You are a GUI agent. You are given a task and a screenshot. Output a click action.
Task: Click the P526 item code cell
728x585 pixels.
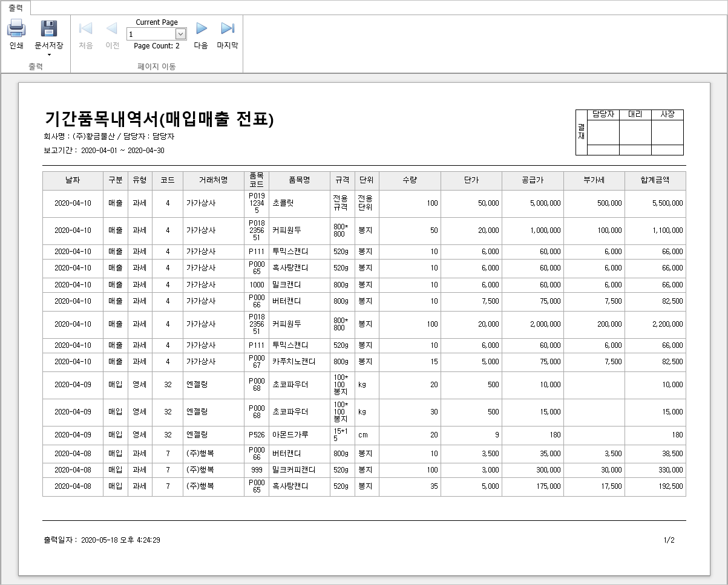point(257,435)
